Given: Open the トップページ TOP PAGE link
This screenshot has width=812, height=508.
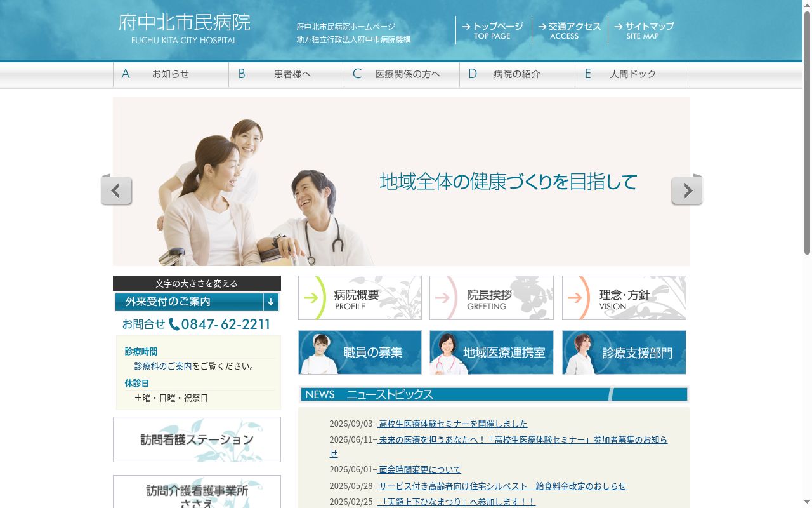Looking at the screenshot, I should 494,30.
